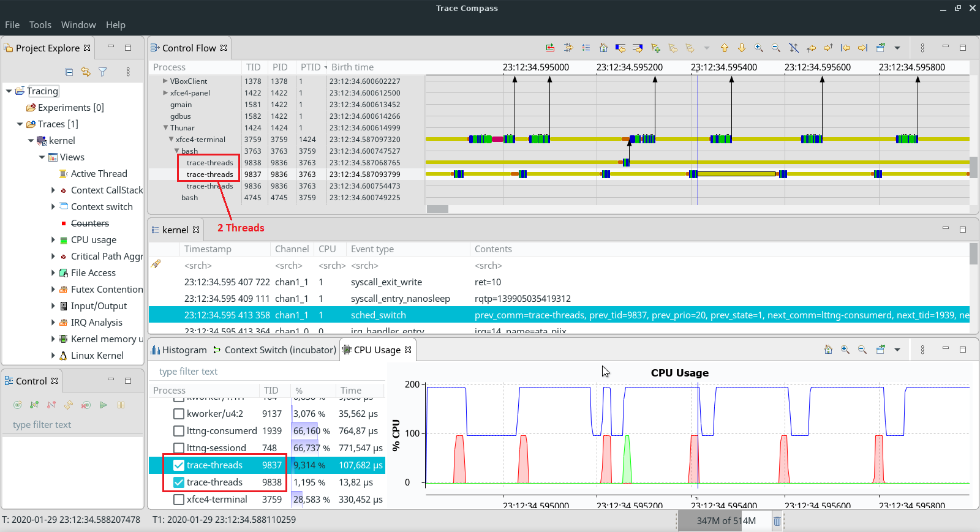
Task: Click the funnel filter icon in Project Explorer
Action: (x=103, y=72)
